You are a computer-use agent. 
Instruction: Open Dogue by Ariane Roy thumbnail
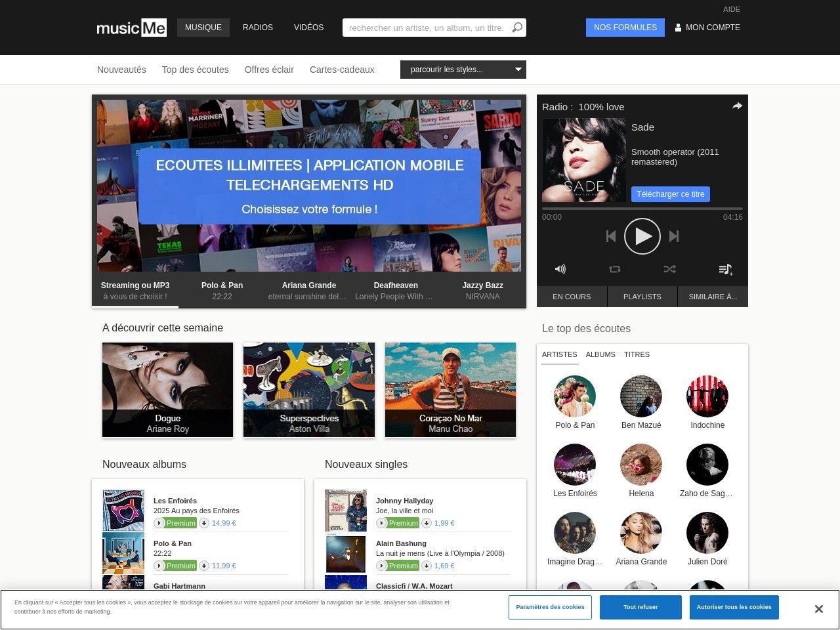pyautogui.click(x=167, y=390)
